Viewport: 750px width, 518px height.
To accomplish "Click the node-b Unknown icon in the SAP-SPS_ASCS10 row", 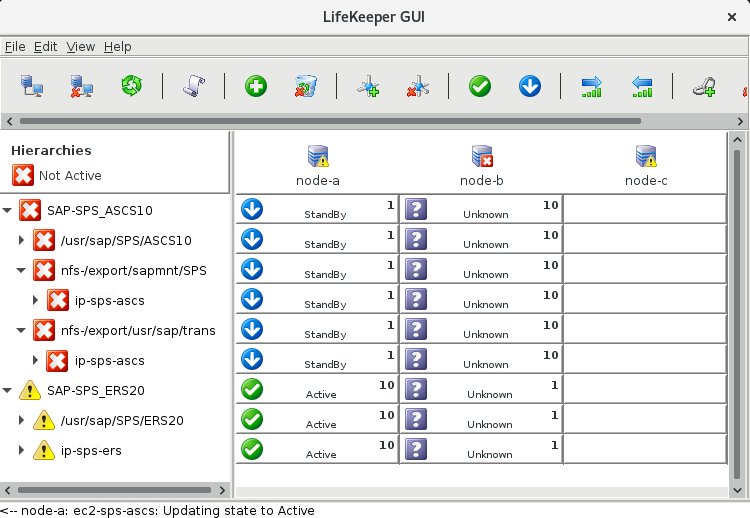I will tap(416, 209).
